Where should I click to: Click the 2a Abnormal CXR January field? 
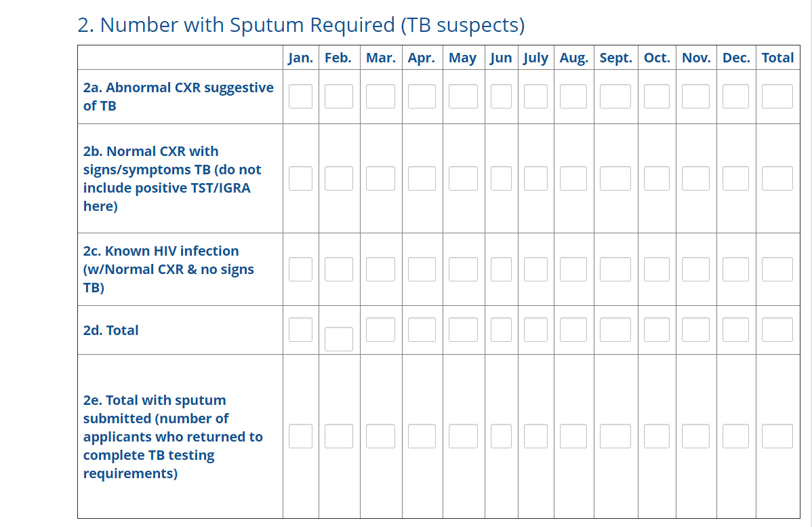300,96
